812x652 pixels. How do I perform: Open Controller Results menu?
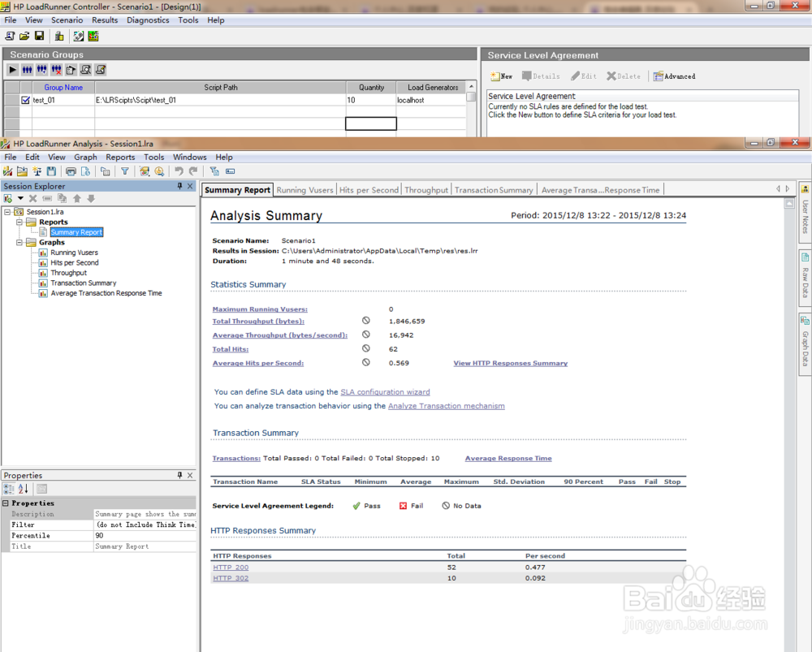(105, 19)
